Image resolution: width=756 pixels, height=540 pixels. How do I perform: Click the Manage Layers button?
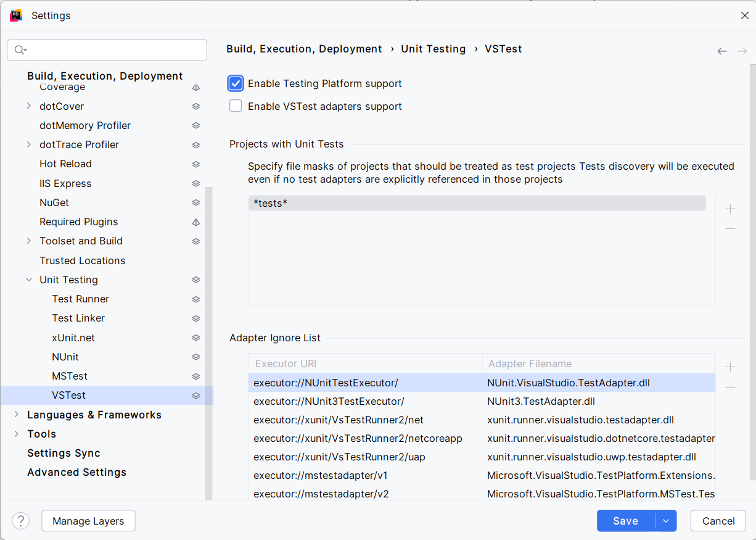pyautogui.click(x=88, y=521)
